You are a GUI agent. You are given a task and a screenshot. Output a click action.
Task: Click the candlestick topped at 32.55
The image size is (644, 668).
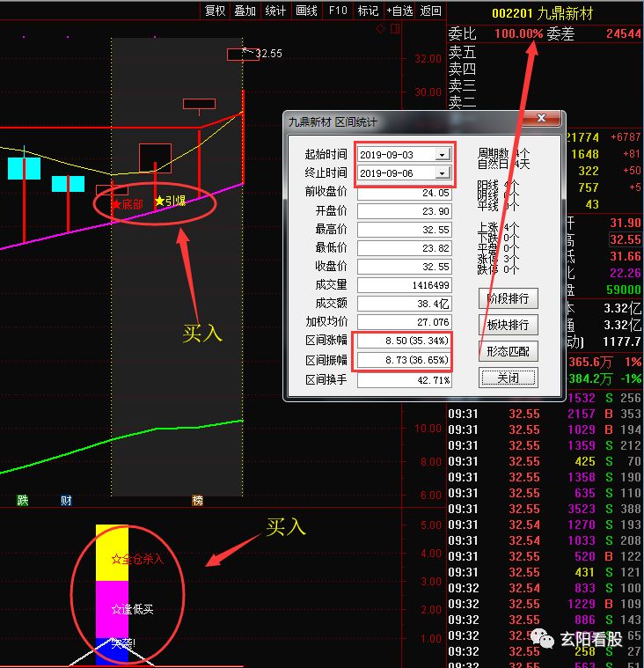[x=243, y=55]
